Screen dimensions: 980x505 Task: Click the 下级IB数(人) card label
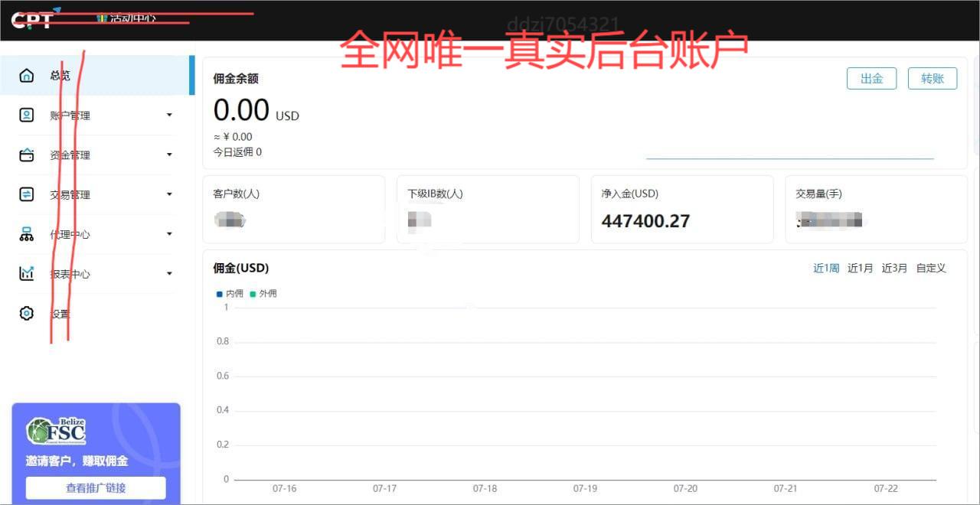coord(435,194)
